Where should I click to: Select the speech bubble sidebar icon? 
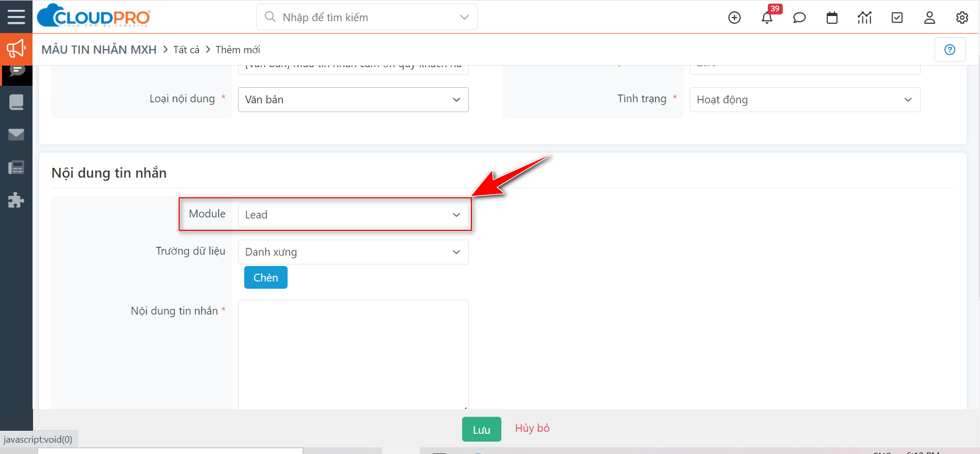coord(17,71)
